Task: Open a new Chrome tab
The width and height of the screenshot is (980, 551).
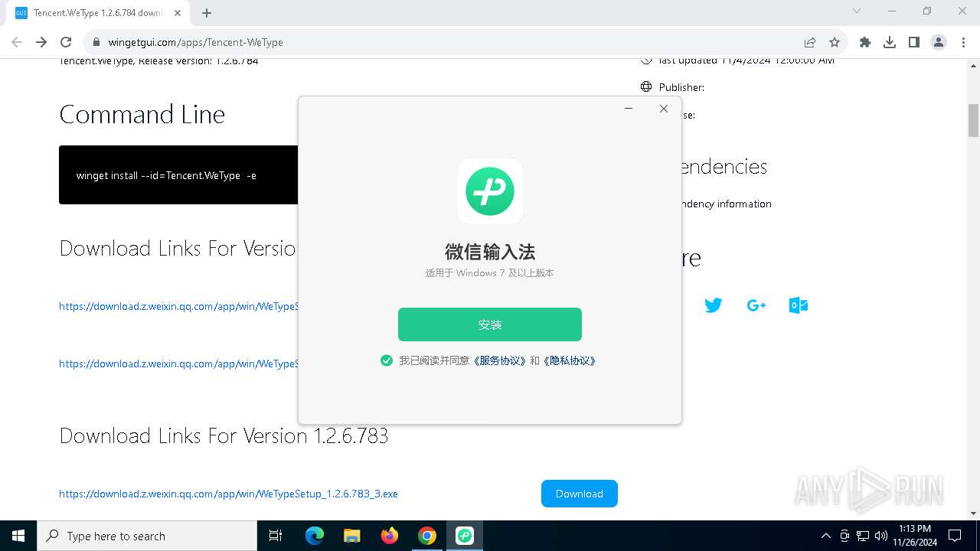Action: pos(207,12)
